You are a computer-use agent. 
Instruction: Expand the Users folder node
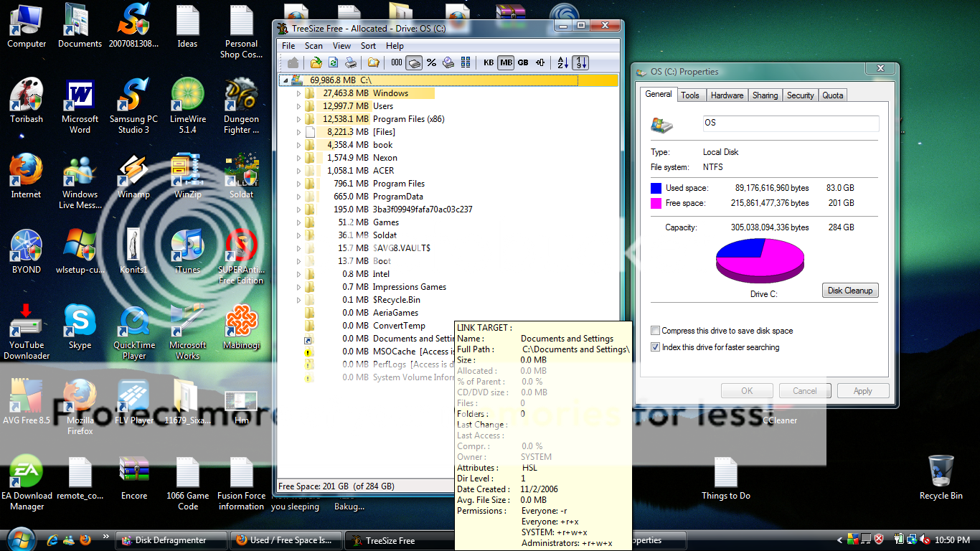point(299,106)
